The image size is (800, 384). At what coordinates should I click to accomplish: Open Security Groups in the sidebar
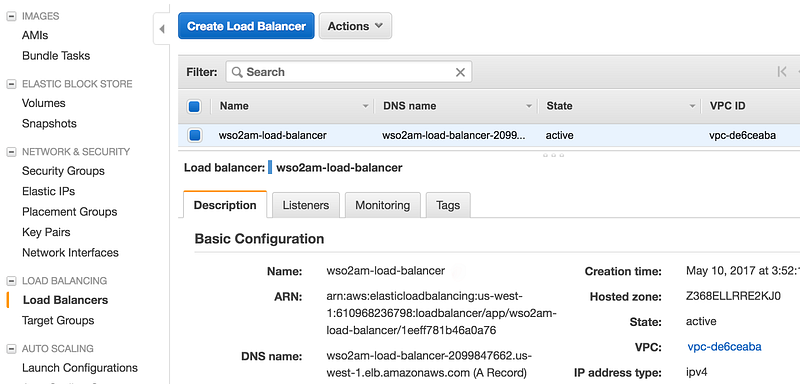tap(63, 171)
